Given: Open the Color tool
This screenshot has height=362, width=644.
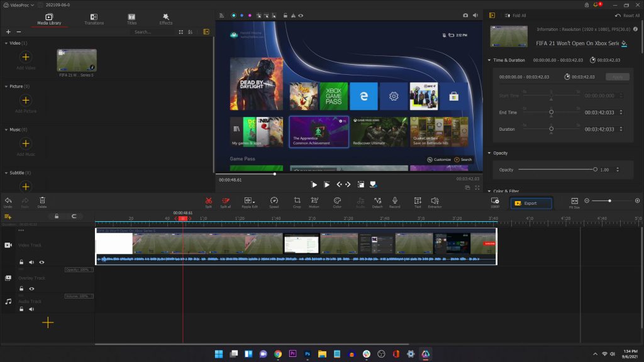Looking at the screenshot, I should 337,202.
